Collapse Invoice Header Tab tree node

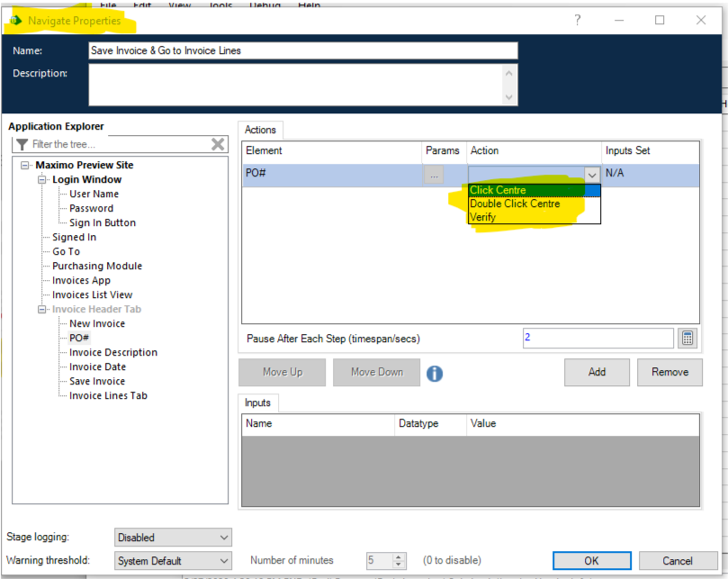coord(41,309)
